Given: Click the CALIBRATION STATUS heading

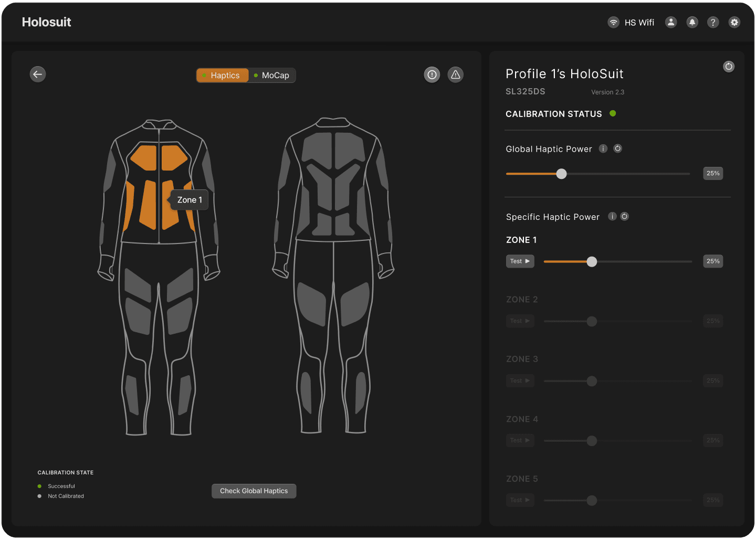Looking at the screenshot, I should 554,114.
